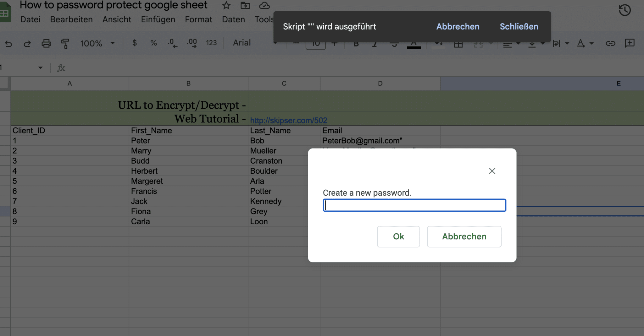Screen dimensions: 644x336
Task: Format as percent icon
Action: click(153, 43)
